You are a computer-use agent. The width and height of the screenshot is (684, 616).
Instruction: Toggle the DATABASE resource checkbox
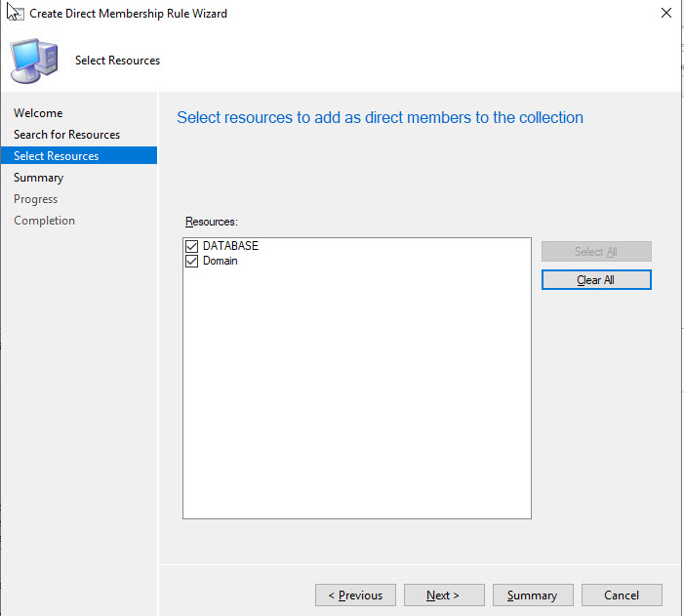coord(191,246)
